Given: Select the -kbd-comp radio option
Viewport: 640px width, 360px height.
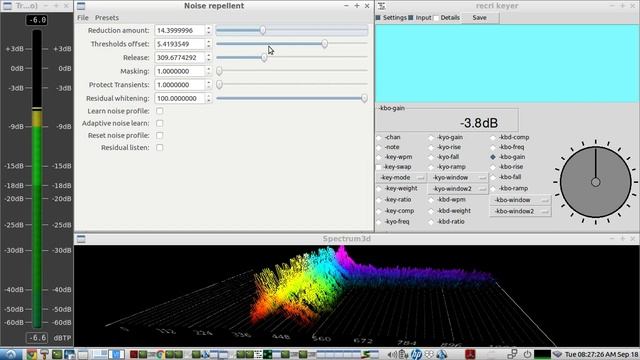Looking at the screenshot, I should click(493, 138).
